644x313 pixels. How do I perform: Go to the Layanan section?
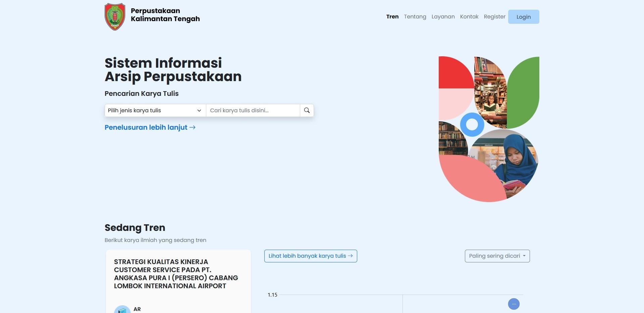[x=443, y=17]
